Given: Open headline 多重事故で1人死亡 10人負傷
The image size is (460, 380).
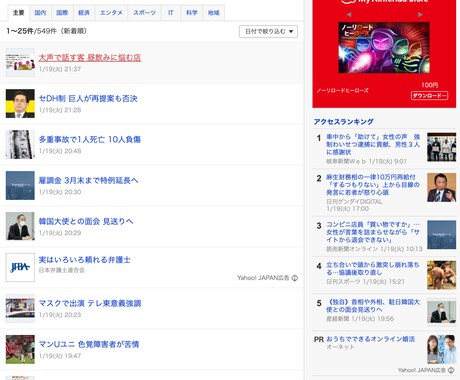Looking at the screenshot, I should 90,139.
